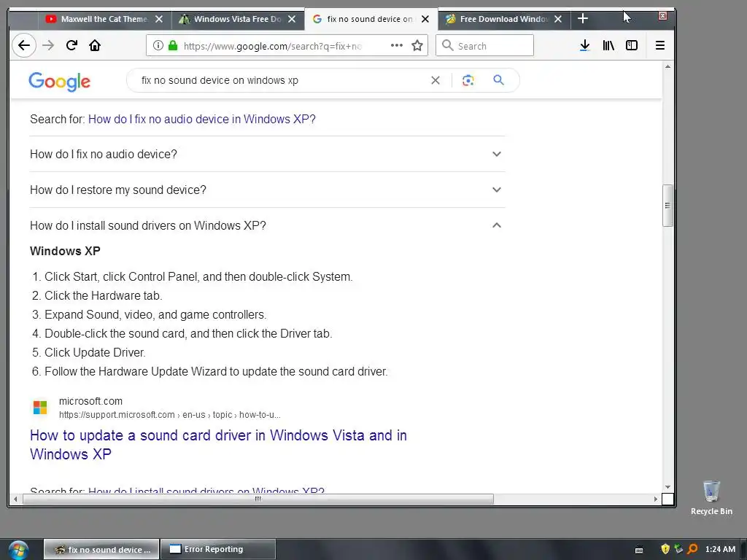Search by image with Google Lens

click(x=468, y=80)
